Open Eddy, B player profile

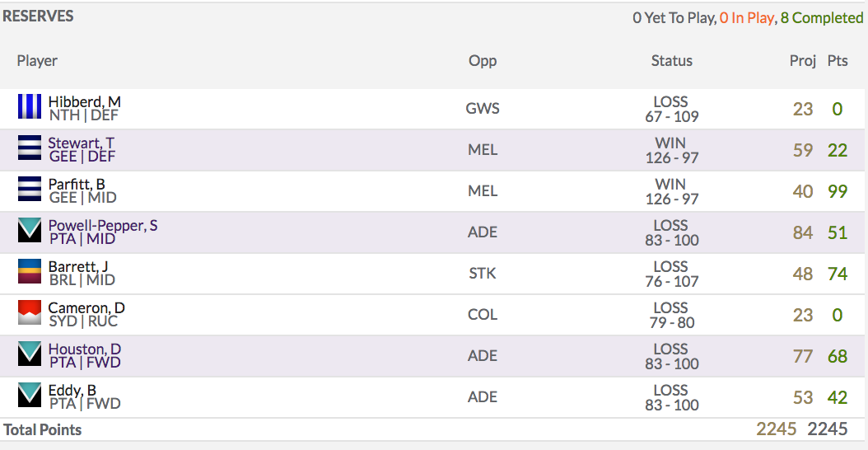point(72,390)
